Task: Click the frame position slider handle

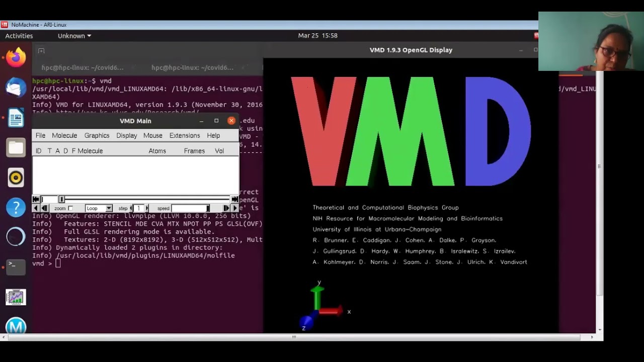Action: [x=61, y=199]
